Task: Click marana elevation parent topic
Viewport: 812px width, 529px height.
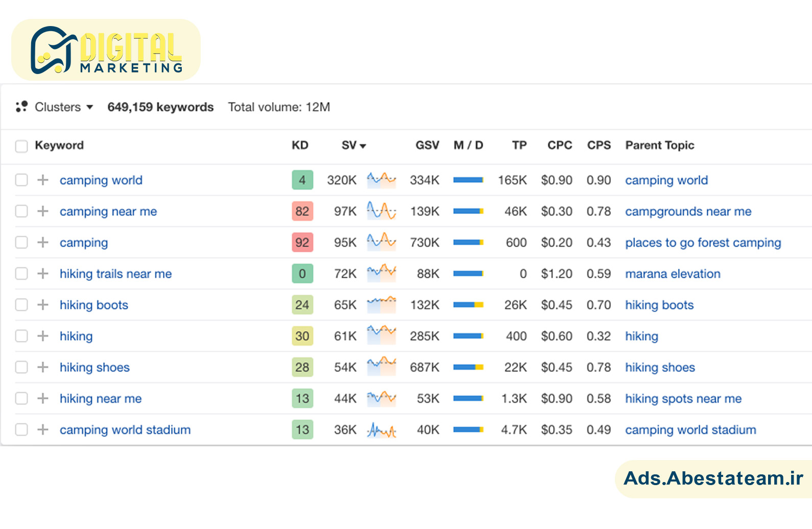Action: (673, 274)
